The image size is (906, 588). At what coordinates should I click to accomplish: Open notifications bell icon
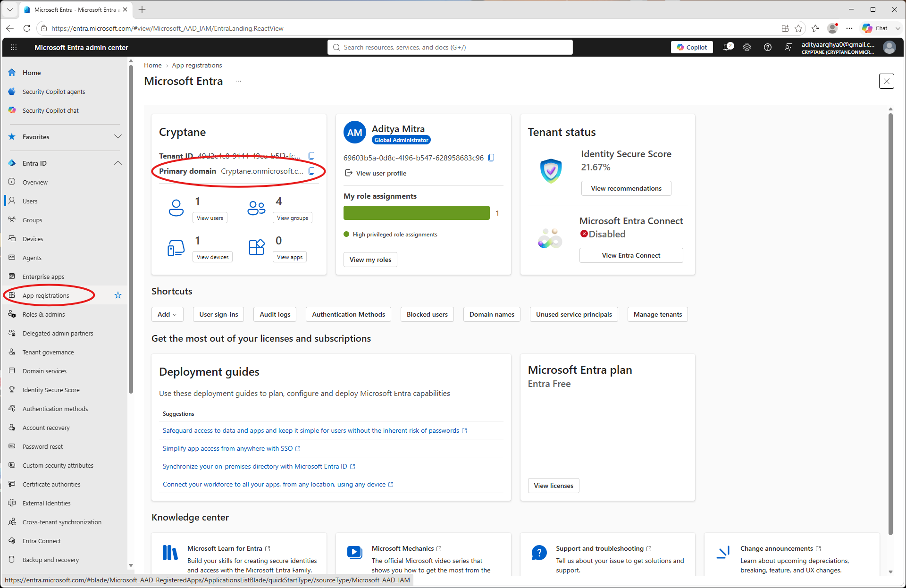[728, 47]
